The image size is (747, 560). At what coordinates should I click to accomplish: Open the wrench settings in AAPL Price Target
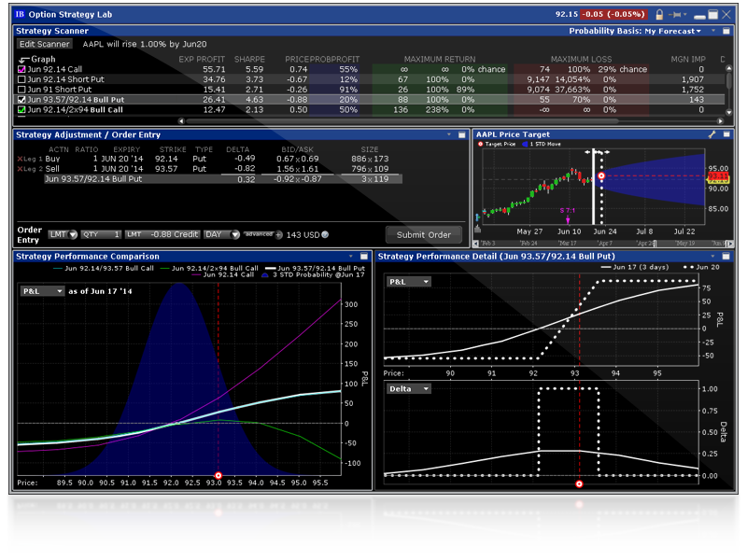[712, 134]
